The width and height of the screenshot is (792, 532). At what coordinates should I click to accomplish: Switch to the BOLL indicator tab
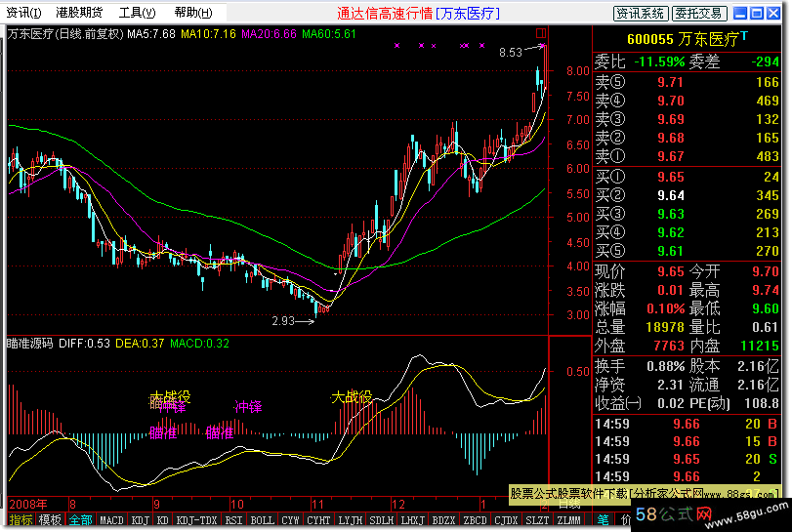point(262,520)
